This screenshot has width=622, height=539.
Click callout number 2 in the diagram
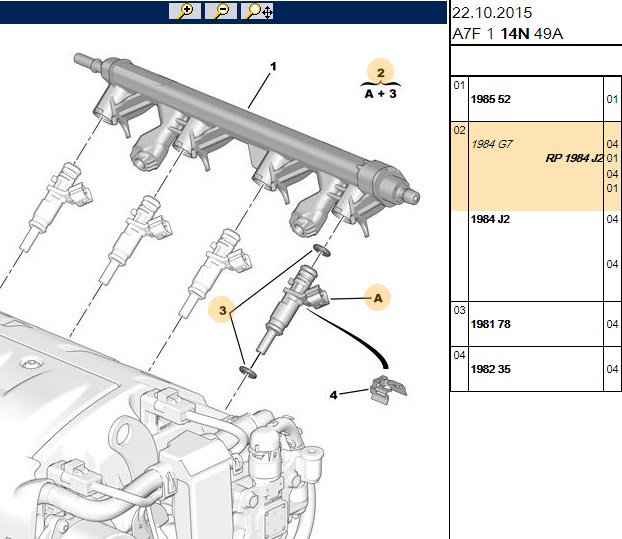click(381, 73)
